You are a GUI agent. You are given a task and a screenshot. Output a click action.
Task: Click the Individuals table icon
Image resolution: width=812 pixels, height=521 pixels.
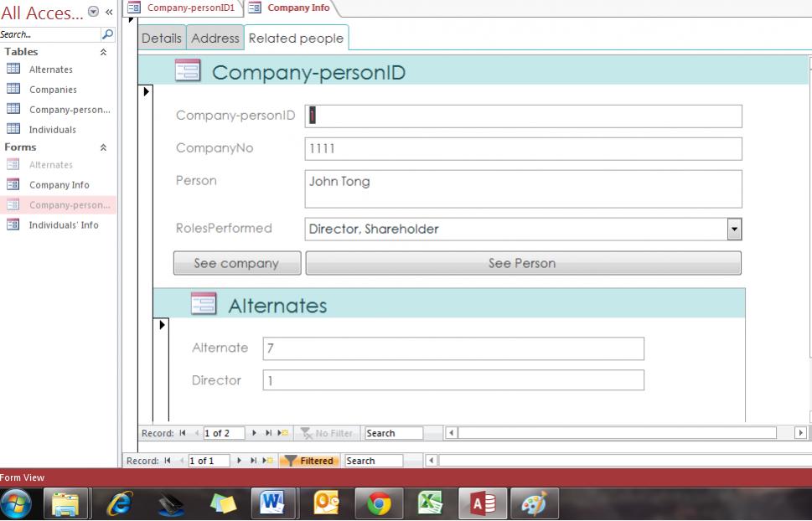13,128
